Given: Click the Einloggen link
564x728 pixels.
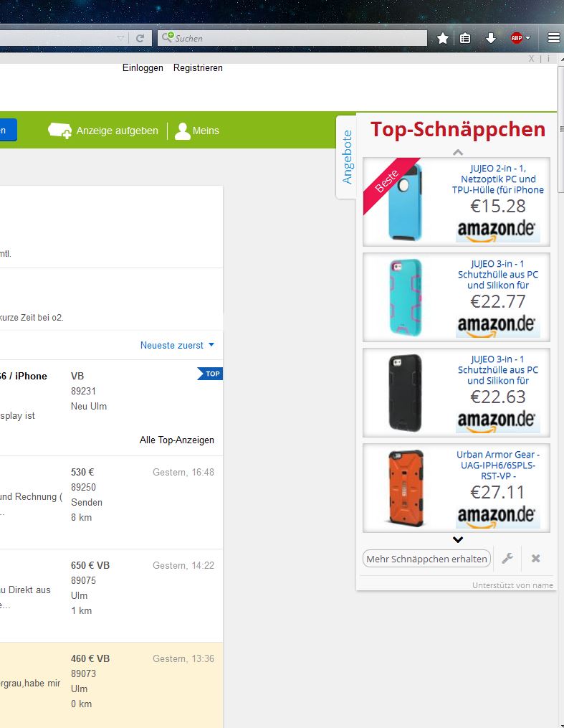Looking at the screenshot, I should [143, 68].
